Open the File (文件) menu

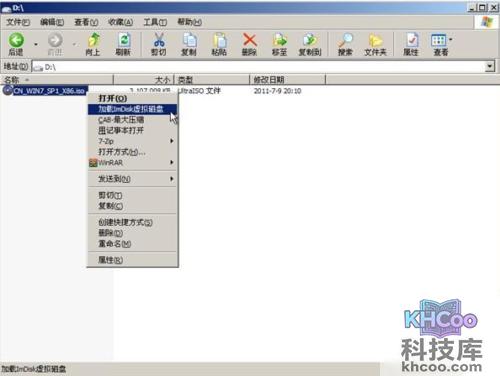click(18, 22)
